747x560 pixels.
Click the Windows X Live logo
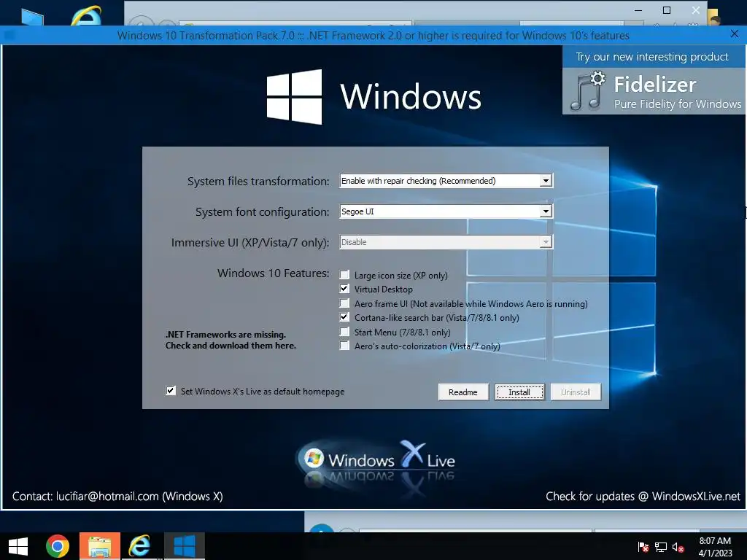376,461
